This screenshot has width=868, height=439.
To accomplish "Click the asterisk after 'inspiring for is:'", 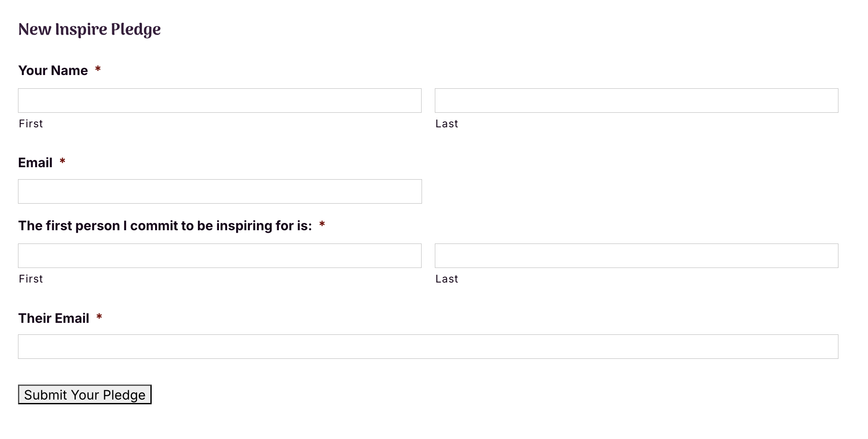I will click(x=322, y=224).
